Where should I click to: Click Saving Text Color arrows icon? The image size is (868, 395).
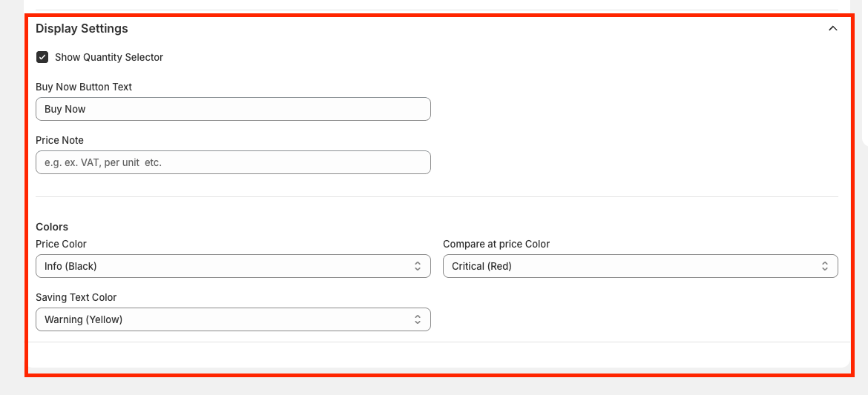[418, 319]
